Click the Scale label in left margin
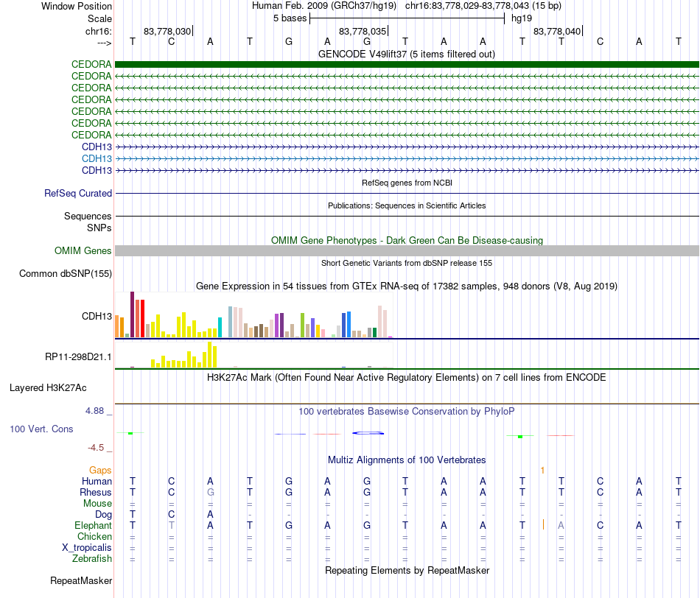Screen dimensions: 700x598 (x=99, y=18)
